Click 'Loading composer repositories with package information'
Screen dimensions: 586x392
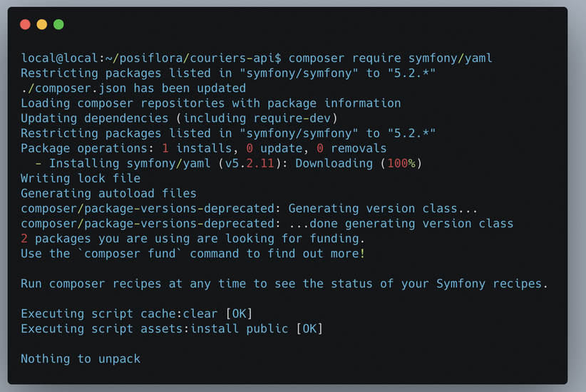pyautogui.click(x=211, y=103)
